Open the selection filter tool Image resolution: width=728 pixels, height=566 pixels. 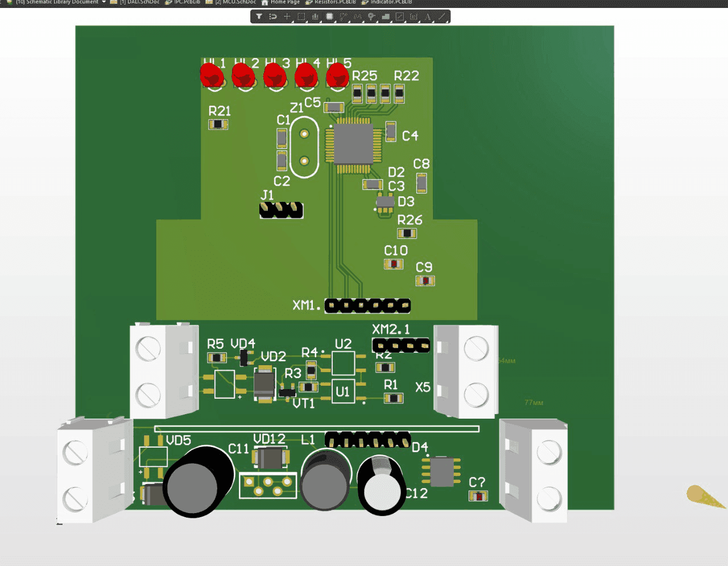tap(259, 16)
